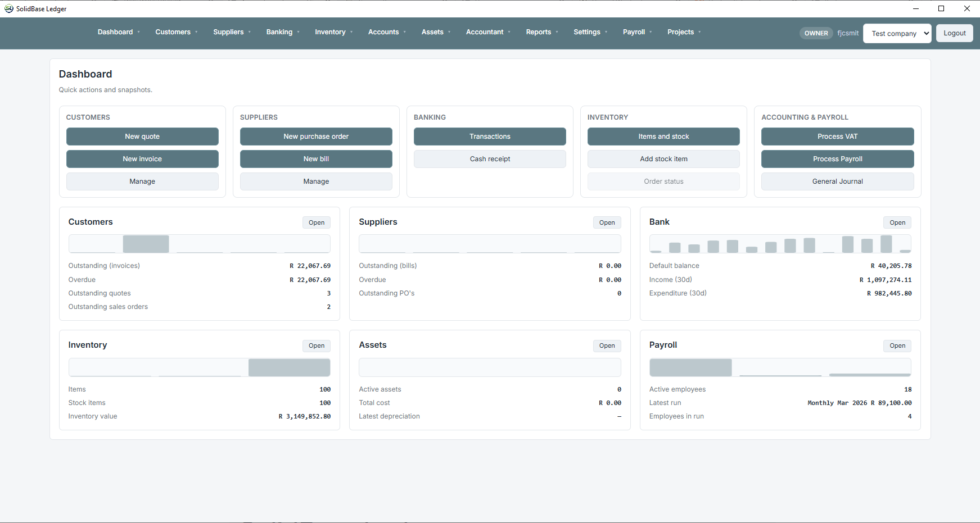The image size is (980, 523).
Task: Click Add stock item button
Action: [663, 159]
